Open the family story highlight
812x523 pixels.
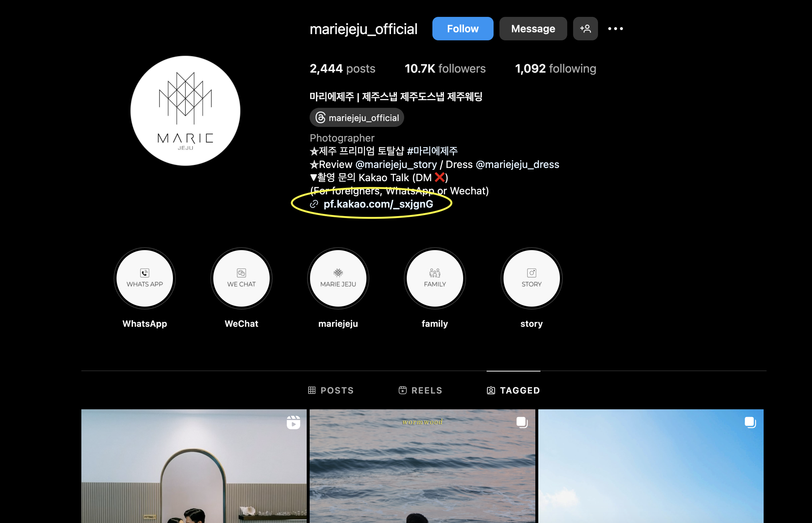pyautogui.click(x=435, y=278)
